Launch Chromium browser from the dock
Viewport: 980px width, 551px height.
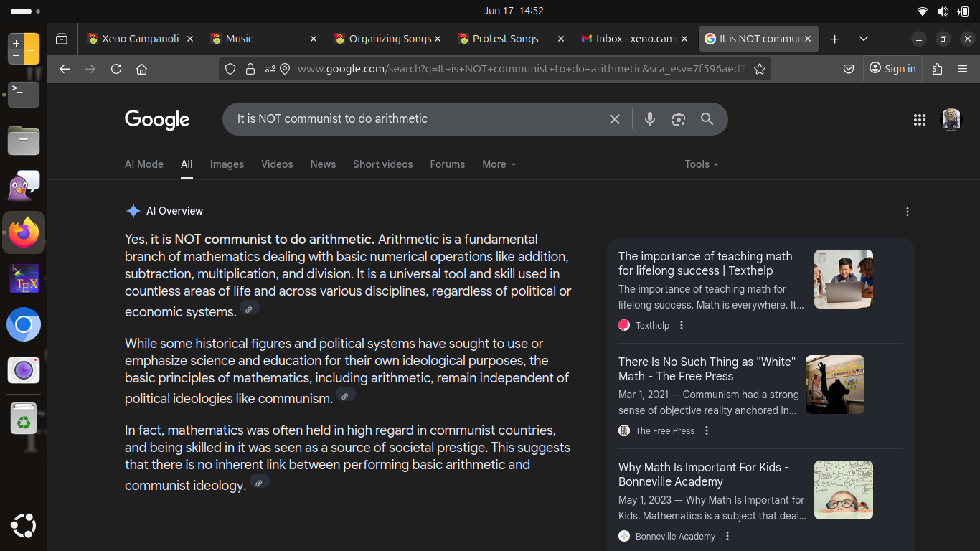pyautogui.click(x=24, y=325)
